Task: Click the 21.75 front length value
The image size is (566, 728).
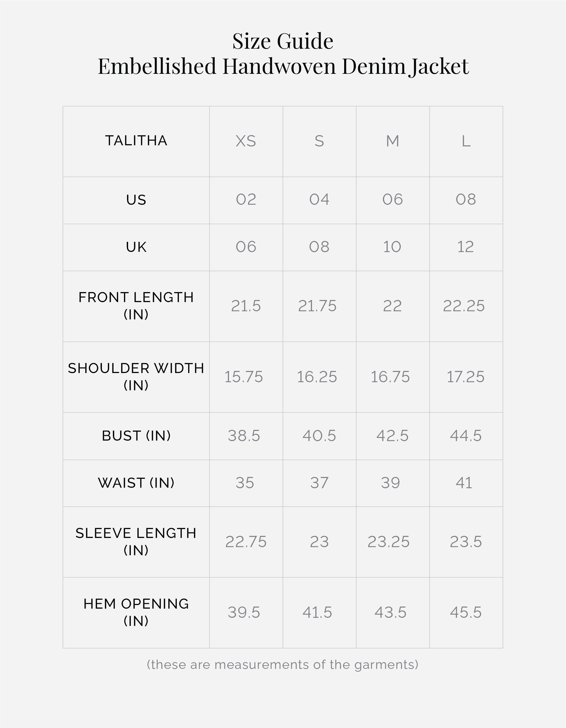Action: (317, 306)
